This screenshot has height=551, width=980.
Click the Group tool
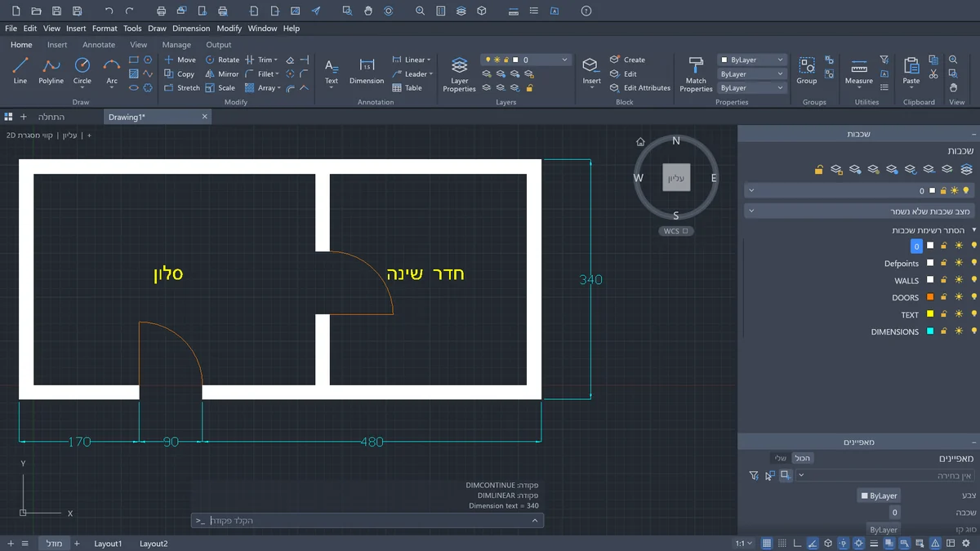click(x=807, y=71)
